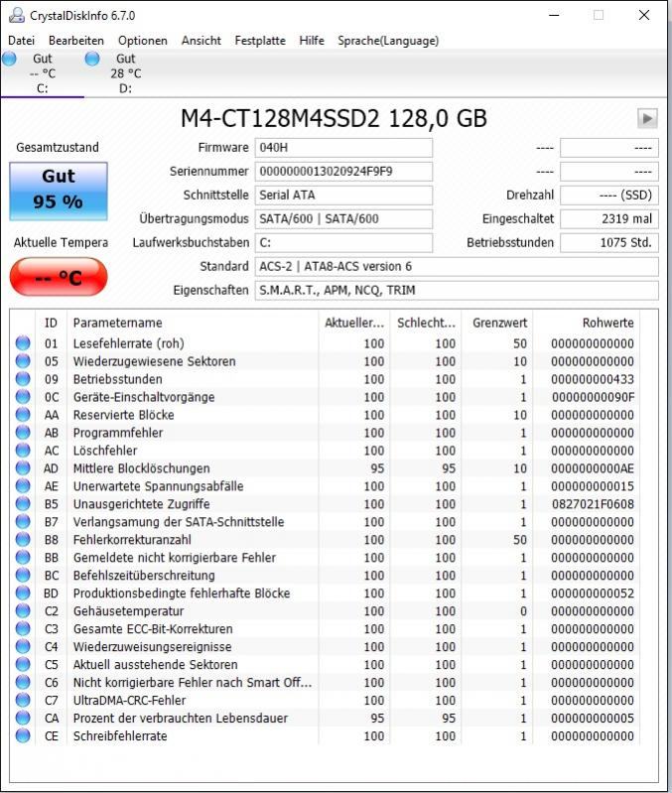Click status icon for Fehlerkorrekturanzahl
This screenshot has width=672, height=793.
pyautogui.click(x=23, y=540)
